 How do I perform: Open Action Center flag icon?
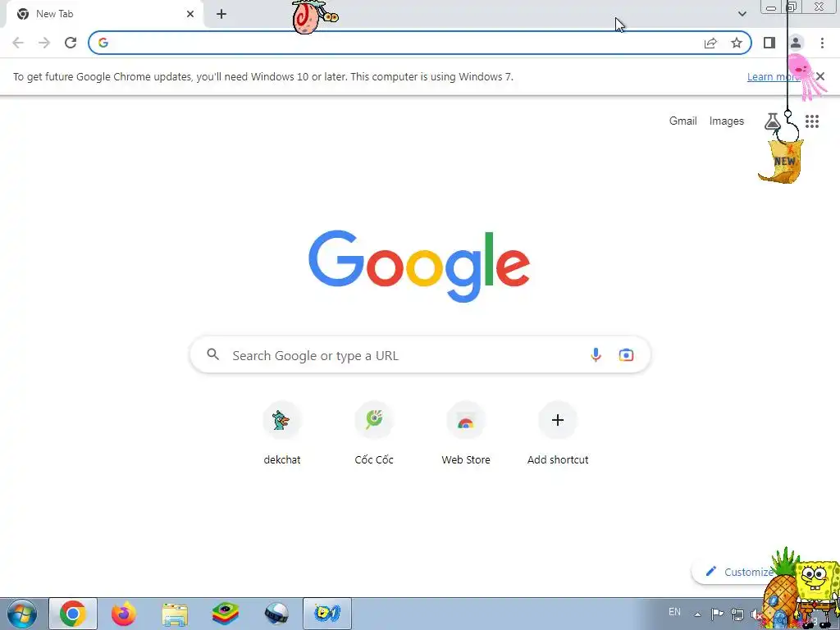point(717,614)
